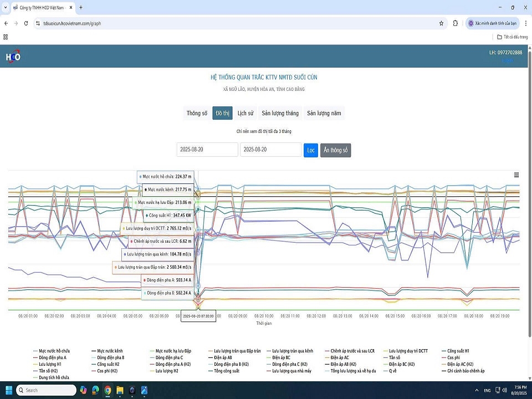
Task: Open the browser extensions puzzle icon
Action: 456,23
